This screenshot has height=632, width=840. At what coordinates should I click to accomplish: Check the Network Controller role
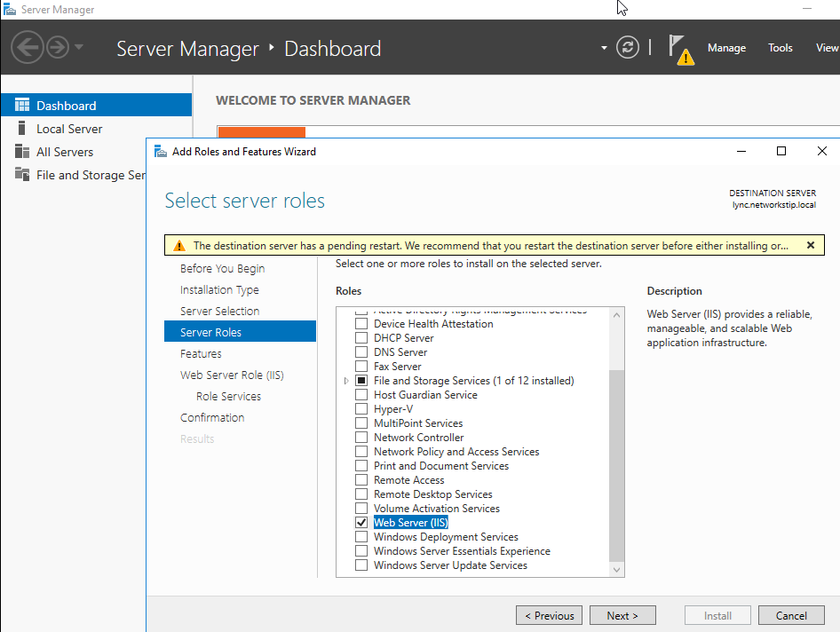[x=361, y=437]
